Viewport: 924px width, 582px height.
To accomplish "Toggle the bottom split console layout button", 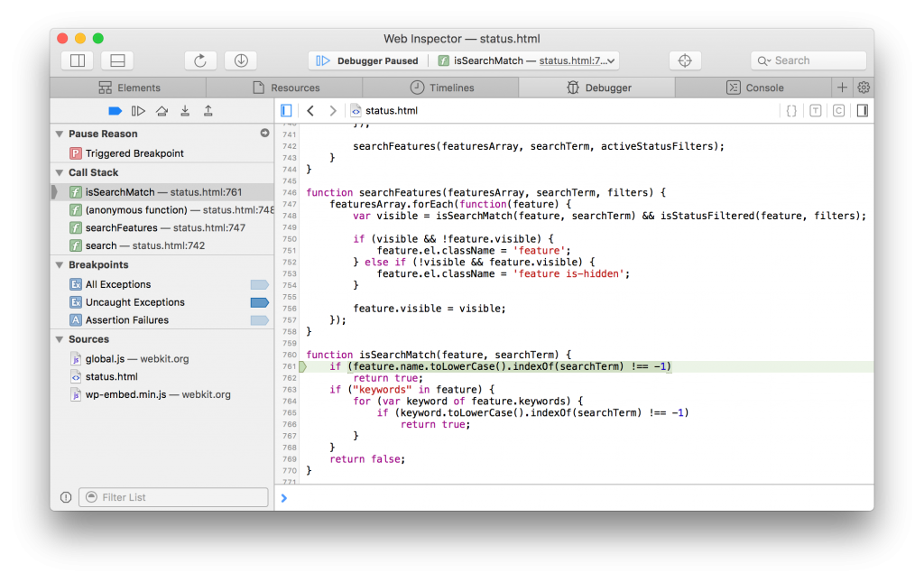I will click(x=117, y=60).
